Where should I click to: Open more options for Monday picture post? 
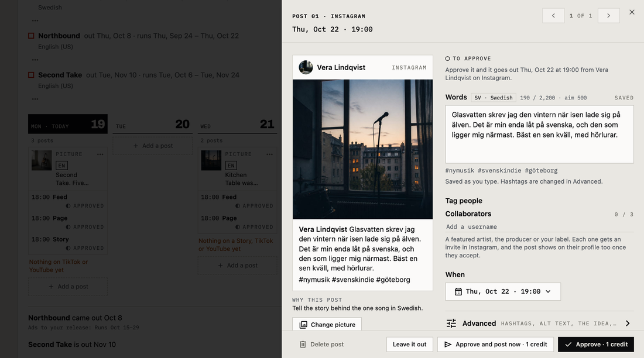(x=100, y=154)
